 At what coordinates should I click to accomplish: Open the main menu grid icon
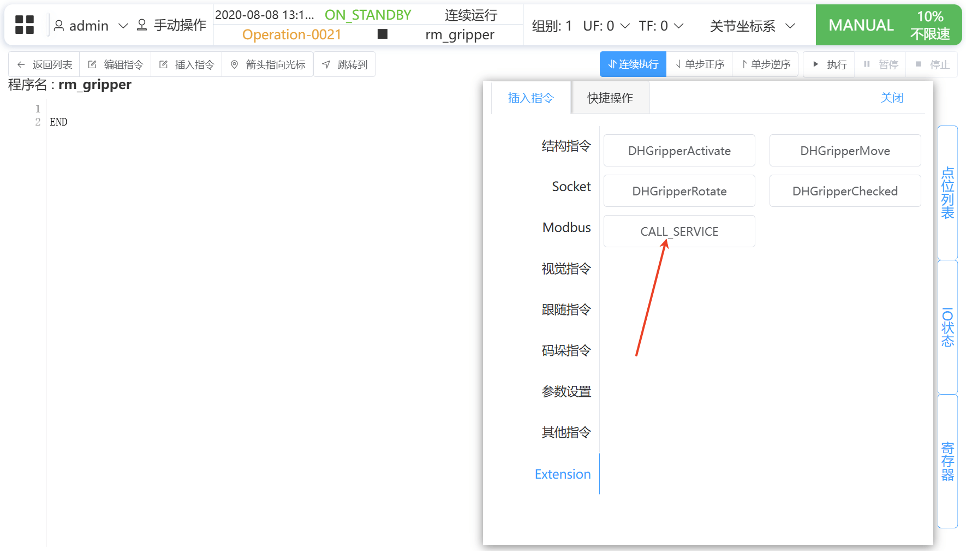click(x=25, y=25)
